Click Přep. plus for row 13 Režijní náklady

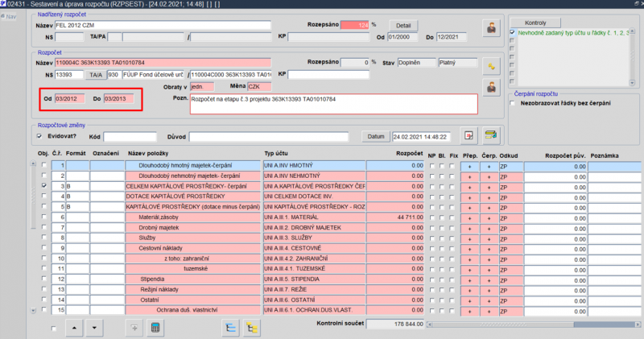[469, 291]
